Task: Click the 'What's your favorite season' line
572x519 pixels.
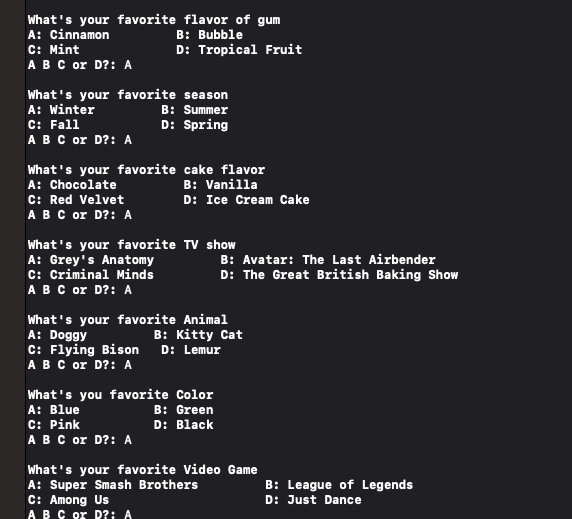Action: 128,95
